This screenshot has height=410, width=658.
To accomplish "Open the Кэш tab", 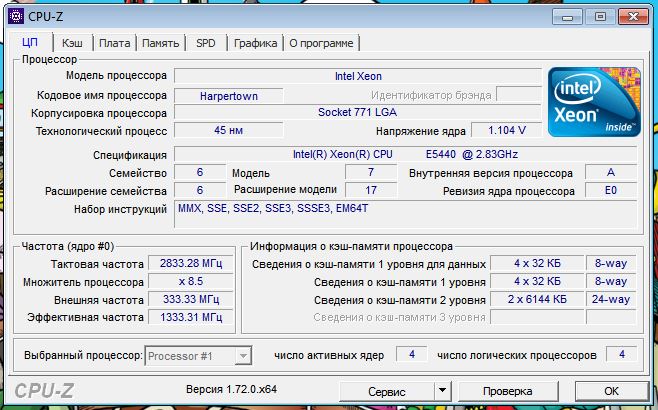I will (72, 43).
